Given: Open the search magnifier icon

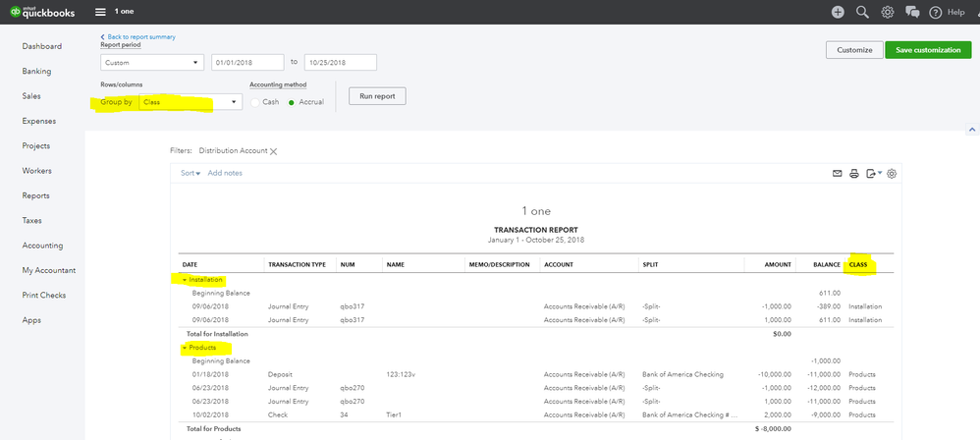Looking at the screenshot, I should coord(862,12).
